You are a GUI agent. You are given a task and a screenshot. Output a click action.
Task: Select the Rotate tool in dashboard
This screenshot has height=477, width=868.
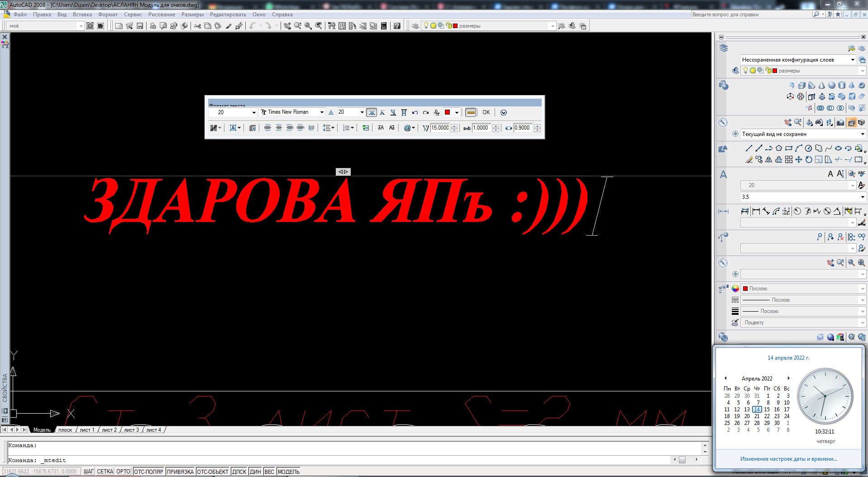808,159
